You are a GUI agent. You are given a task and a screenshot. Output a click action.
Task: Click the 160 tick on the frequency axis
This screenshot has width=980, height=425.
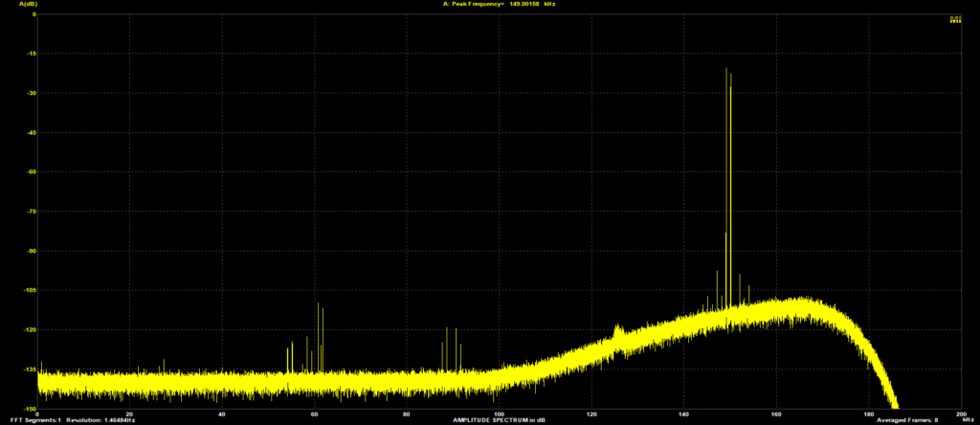click(x=775, y=414)
